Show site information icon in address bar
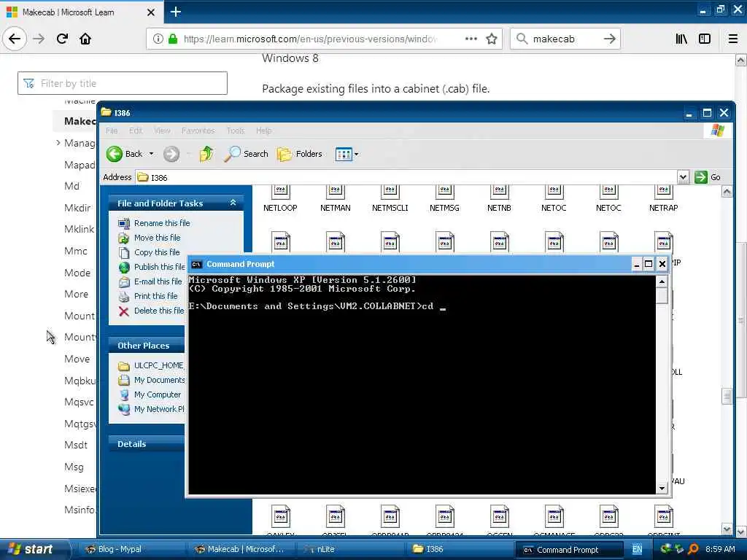747x560 pixels. pos(158,39)
